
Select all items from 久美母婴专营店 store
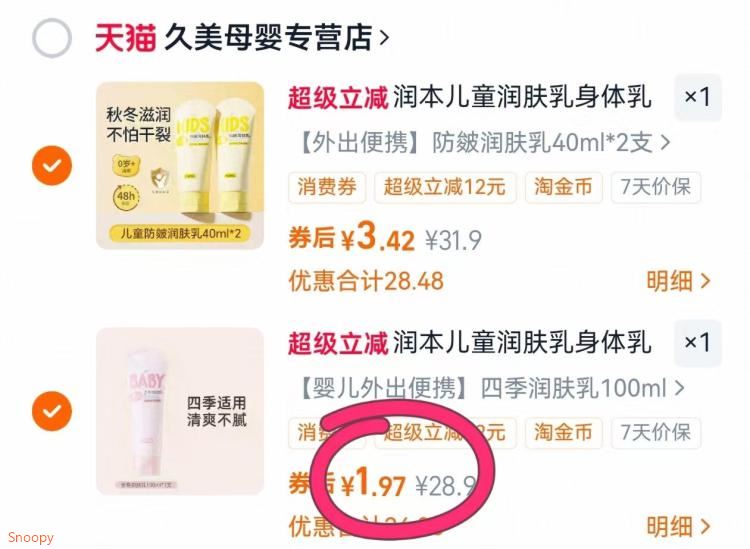[52, 38]
